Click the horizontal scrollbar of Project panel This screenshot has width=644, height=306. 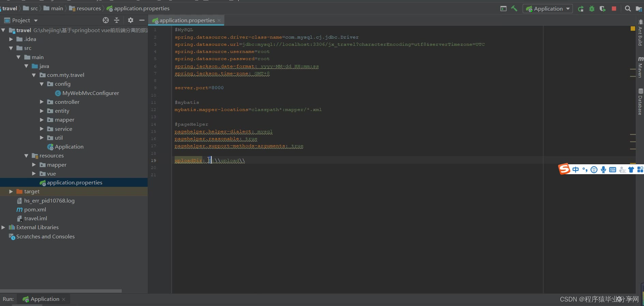[x=61, y=291]
